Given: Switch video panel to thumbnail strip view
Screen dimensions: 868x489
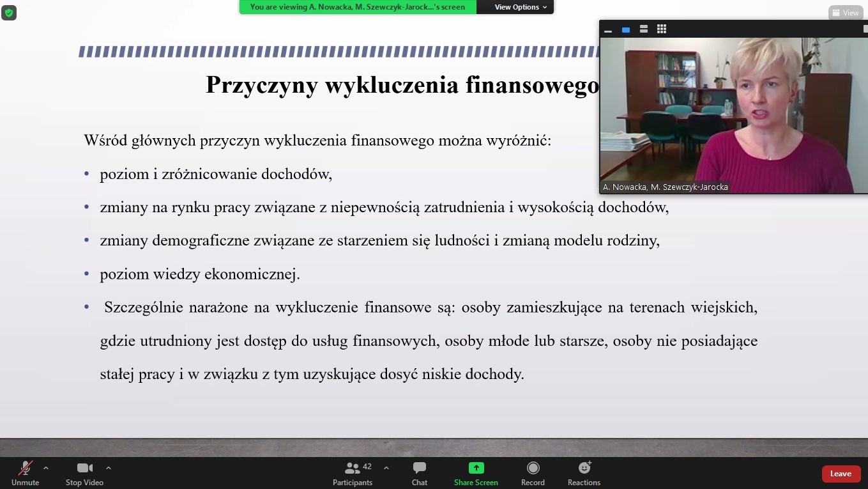Looking at the screenshot, I should (644, 29).
